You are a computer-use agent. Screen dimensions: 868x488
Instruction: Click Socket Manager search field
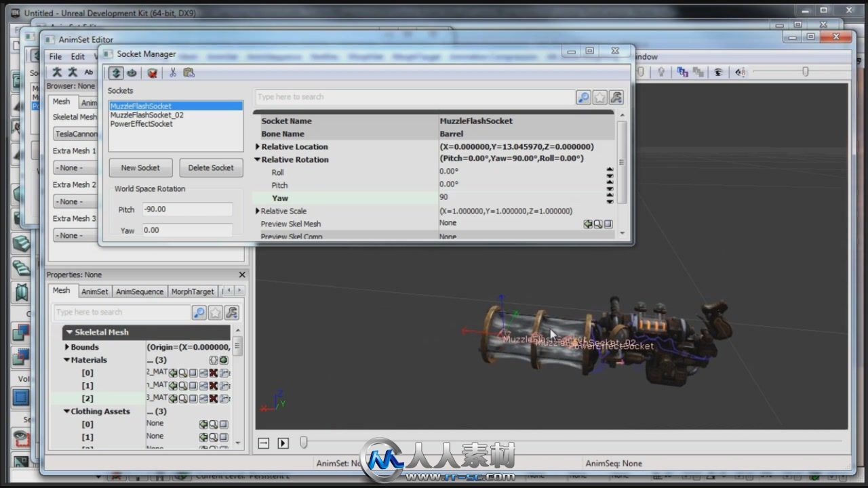point(415,97)
